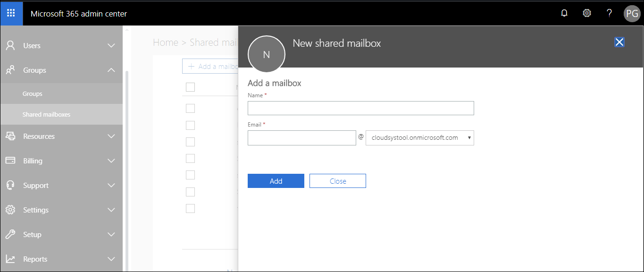
Task: Click the Add a mailbox heading
Action: pos(275,83)
